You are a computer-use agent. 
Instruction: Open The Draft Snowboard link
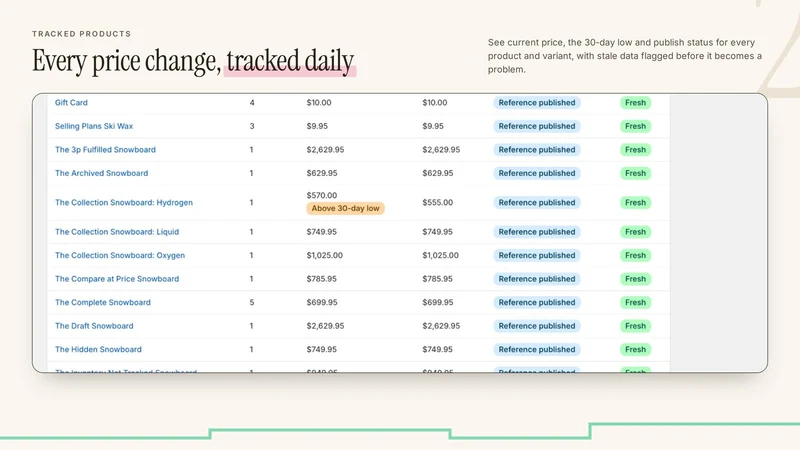point(94,326)
